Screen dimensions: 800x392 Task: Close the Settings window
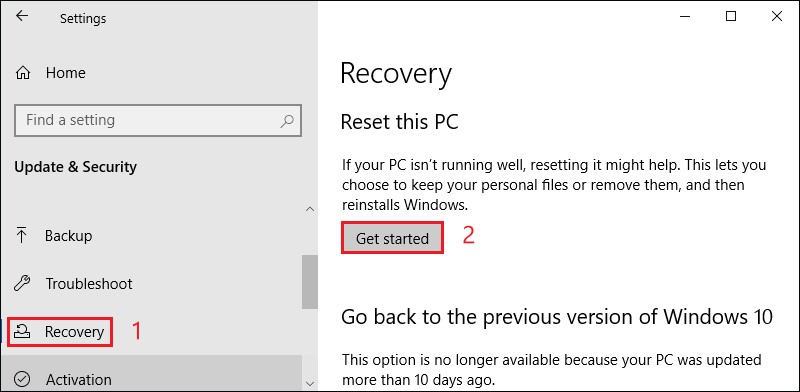click(777, 16)
